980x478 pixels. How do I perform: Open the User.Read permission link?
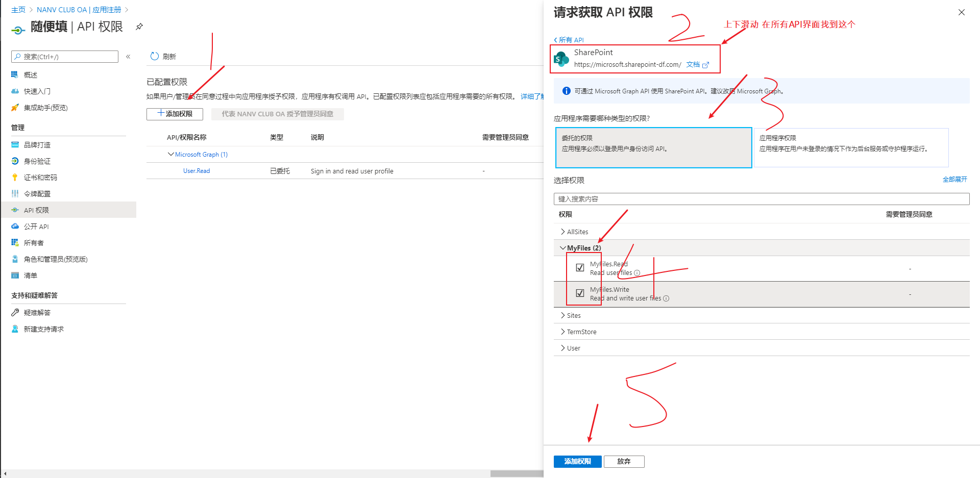click(197, 171)
